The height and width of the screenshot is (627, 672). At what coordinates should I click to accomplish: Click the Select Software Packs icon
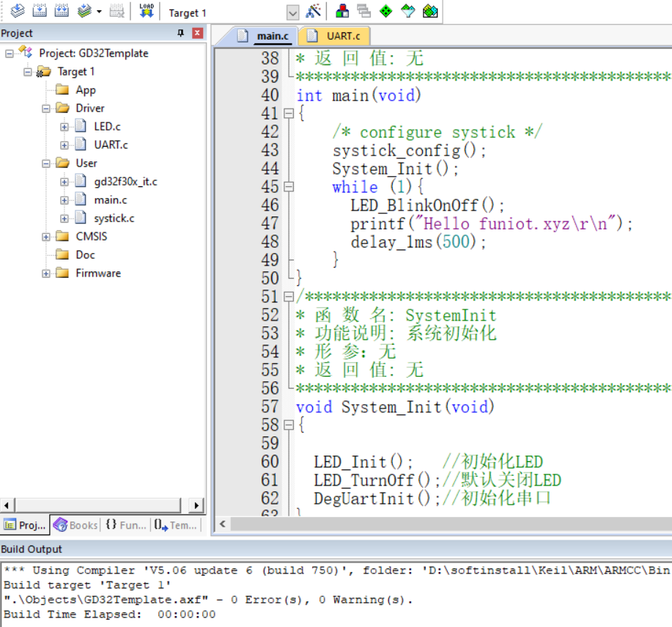pyautogui.click(x=408, y=11)
